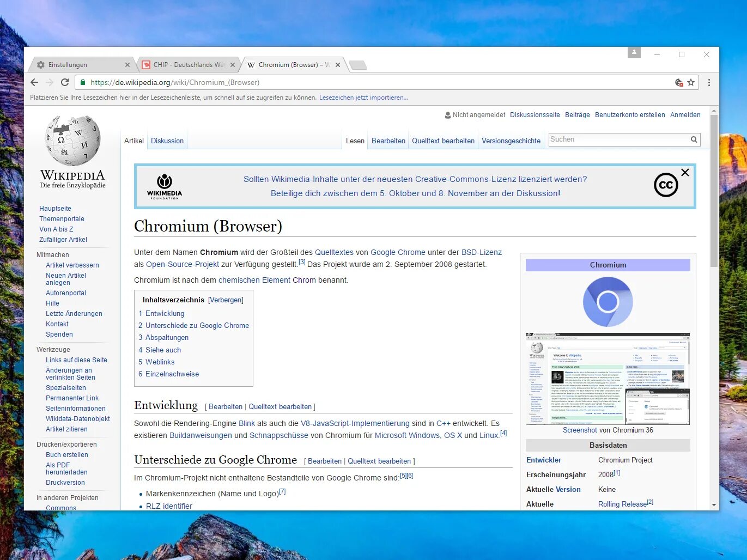Open the Microsoft Windows link
The height and width of the screenshot is (560, 747).
pyautogui.click(x=407, y=435)
